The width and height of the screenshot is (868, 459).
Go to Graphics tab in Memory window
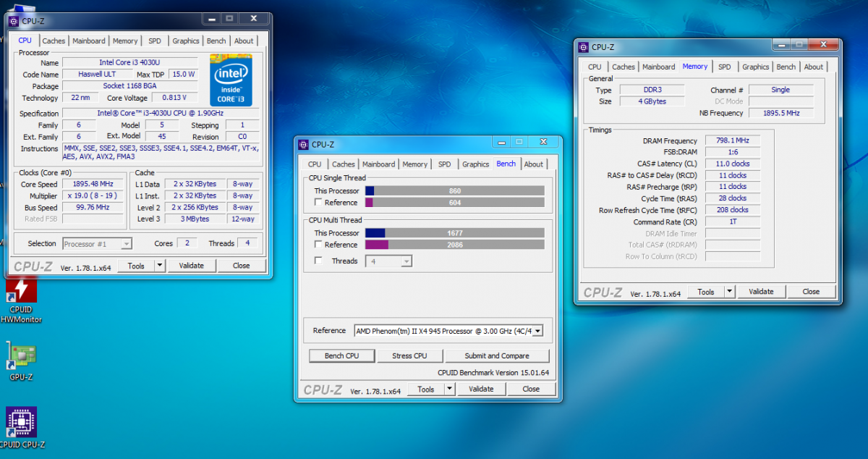point(756,67)
